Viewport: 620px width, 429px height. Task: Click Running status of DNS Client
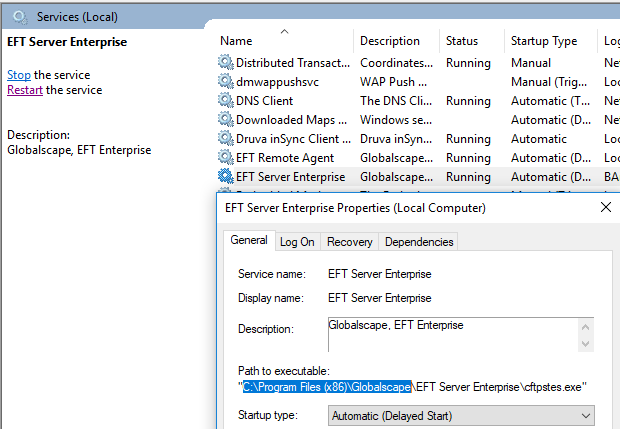pyautogui.click(x=468, y=101)
